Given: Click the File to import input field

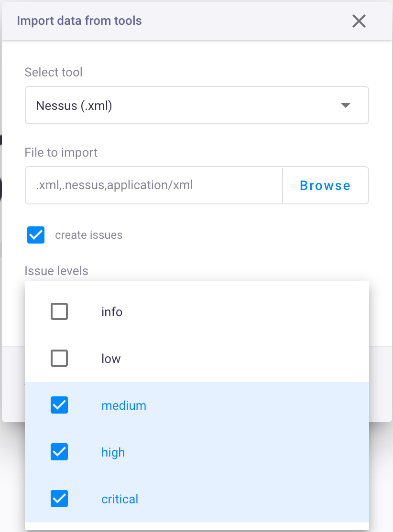Looking at the screenshot, I should pos(154,185).
